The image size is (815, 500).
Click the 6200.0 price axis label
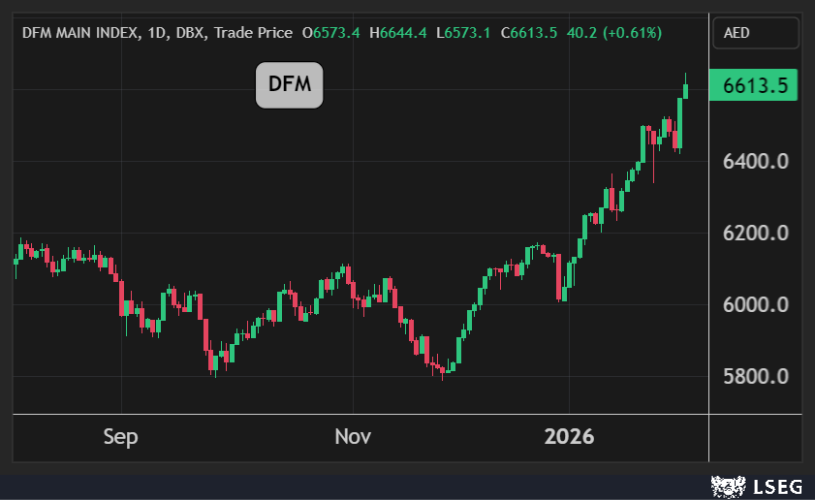pyautogui.click(x=757, y=233)
